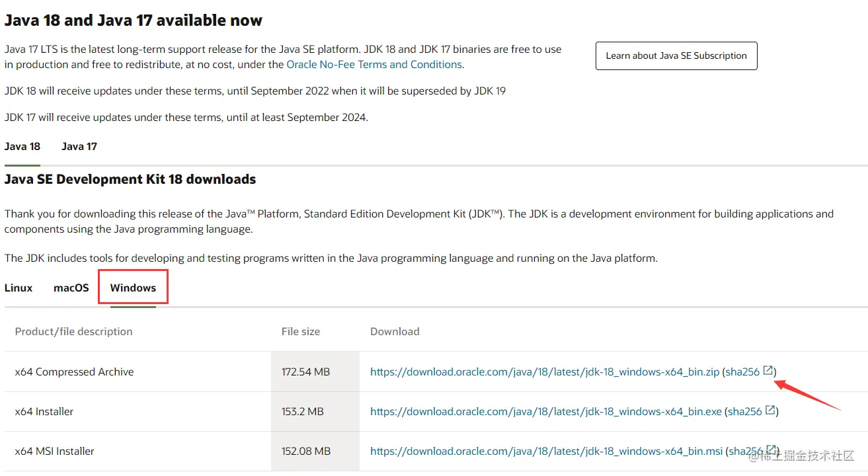Switch to the Java 18 tab
The image size is (868, 476).
pyautogui.click(x=22, y=147)
